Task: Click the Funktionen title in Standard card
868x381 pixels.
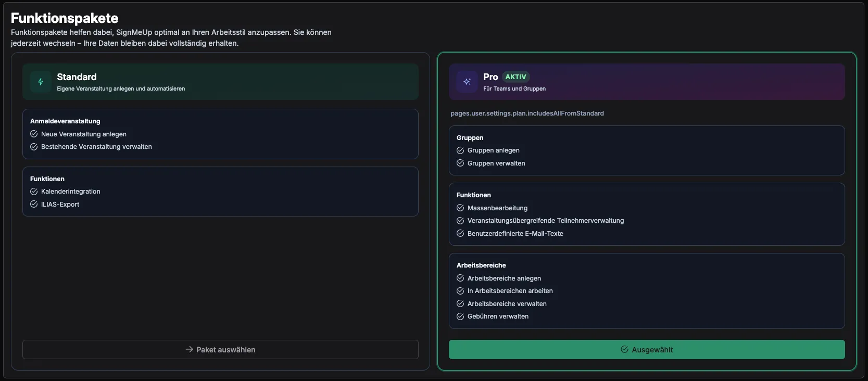Action: pyautogui.click(x=47, y=179)
